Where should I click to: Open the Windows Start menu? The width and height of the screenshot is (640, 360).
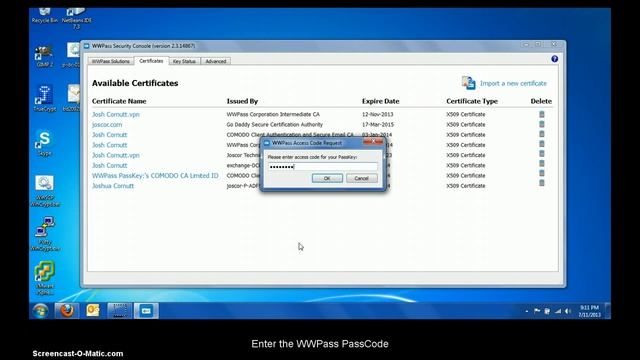point(40,311)
